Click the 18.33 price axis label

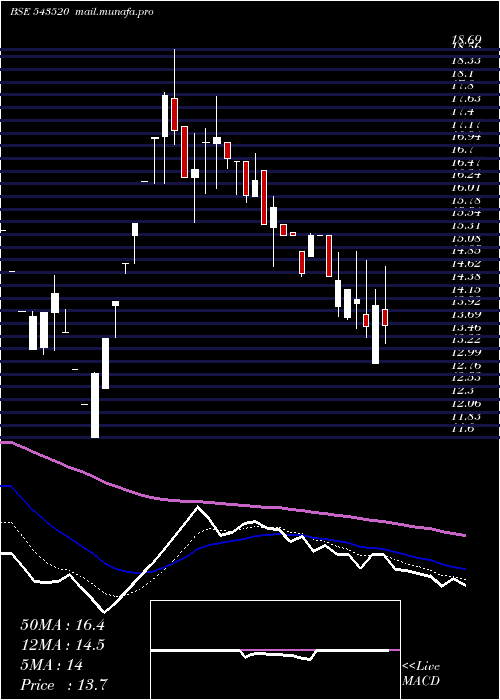pyautogui.click(x=466, y=60)
